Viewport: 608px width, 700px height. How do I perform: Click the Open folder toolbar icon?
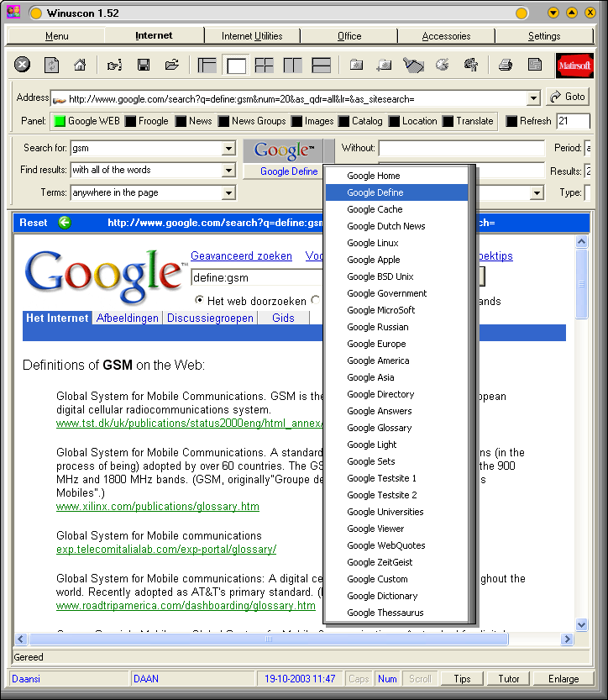pos(172,66)
